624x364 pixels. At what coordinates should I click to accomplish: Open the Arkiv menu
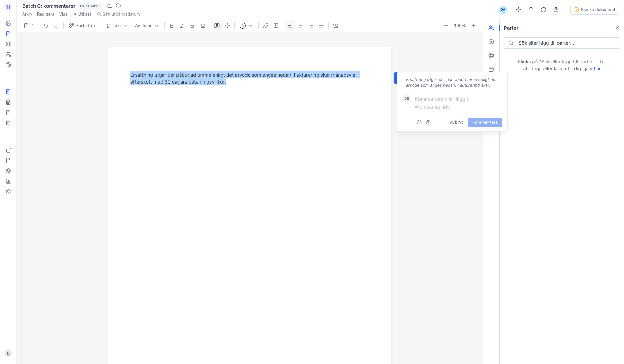click(x=27, y=14)
